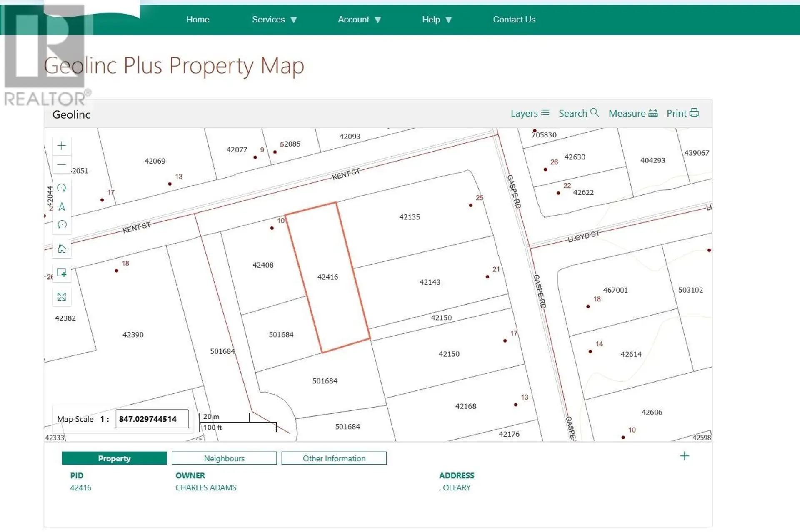Open the Account dropdown menu
Image resolution: width=800 pixels, height=532 pixels.
coord(359,20)
